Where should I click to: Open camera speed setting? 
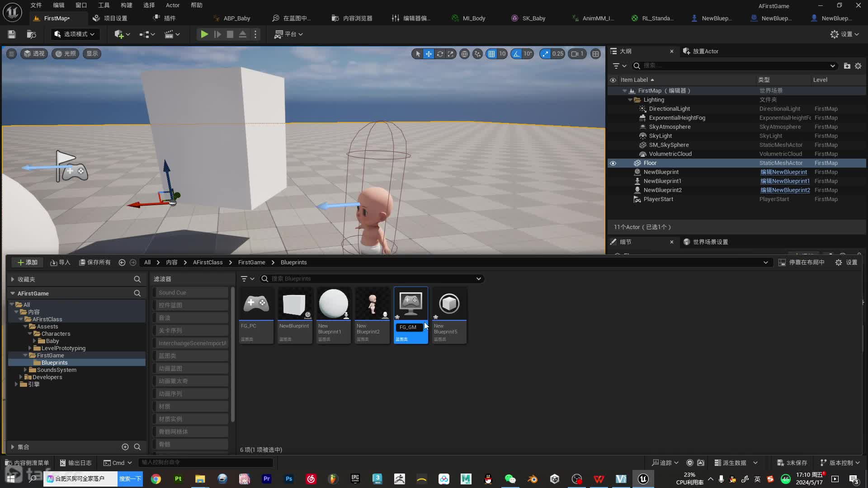(577, 54)
